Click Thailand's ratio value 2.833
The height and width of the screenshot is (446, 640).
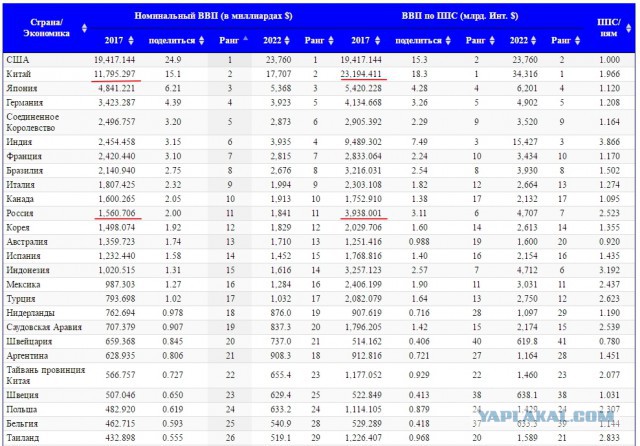click(x=609, y=438)
